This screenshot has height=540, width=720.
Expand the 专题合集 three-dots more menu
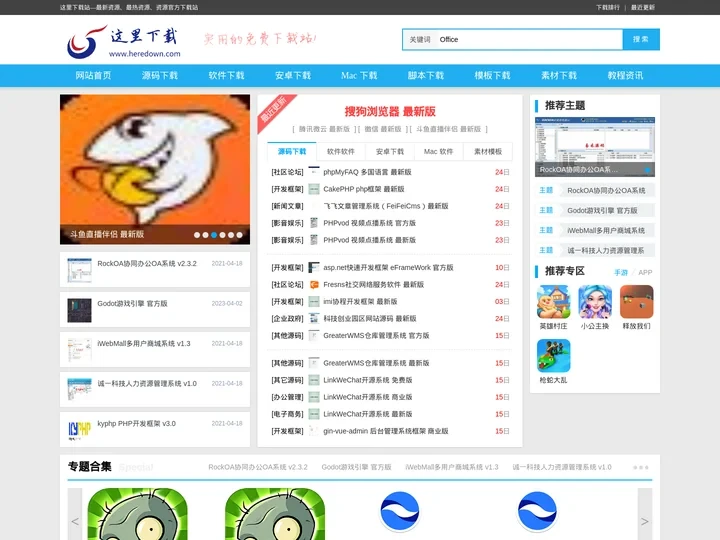tap(641, 467)
